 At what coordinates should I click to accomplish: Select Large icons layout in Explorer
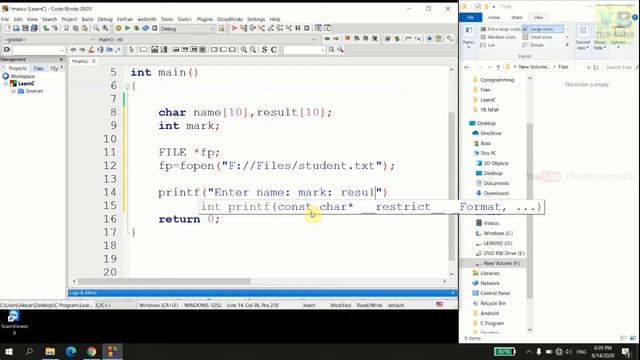click(x=543, y=29)
